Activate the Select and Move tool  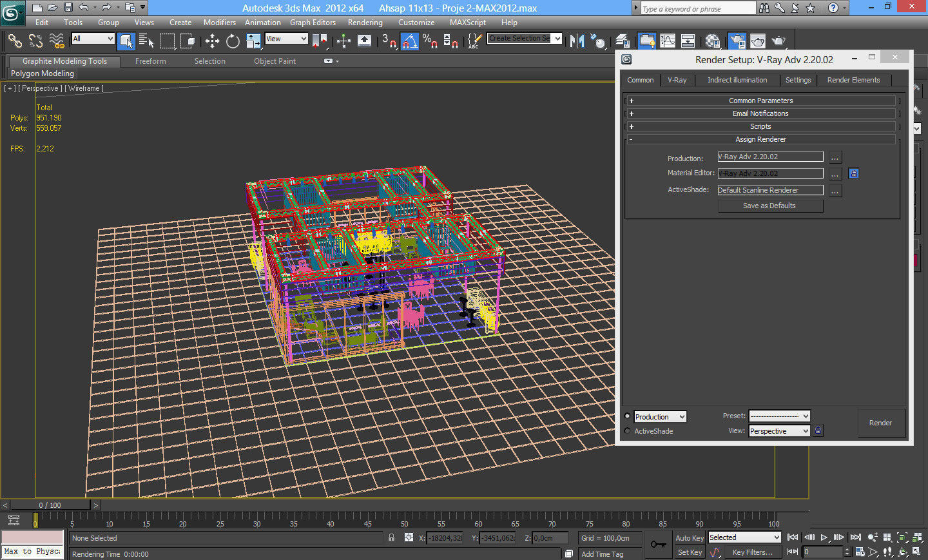tap(212, 41)
